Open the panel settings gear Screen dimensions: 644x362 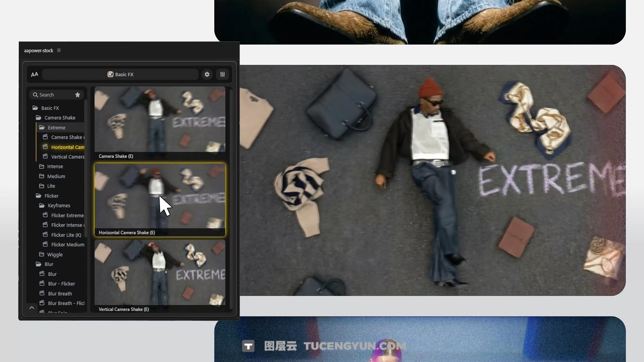click(207, 74)
